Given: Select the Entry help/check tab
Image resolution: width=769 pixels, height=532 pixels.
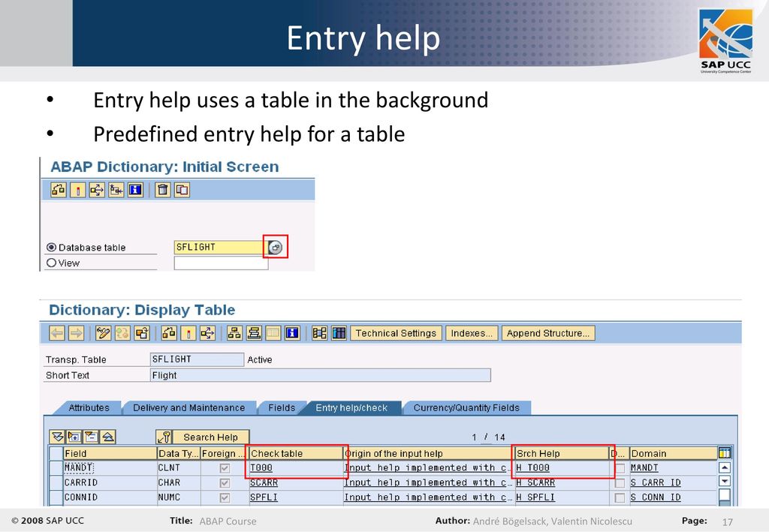Looking at the screenshot, I should [351, 408].
